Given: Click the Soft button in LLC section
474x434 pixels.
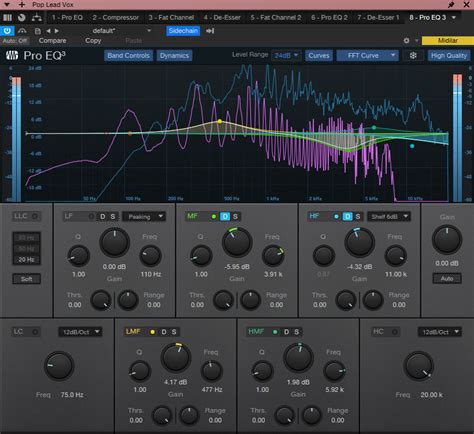Looking at the screenshot, I should coord(26,279).
